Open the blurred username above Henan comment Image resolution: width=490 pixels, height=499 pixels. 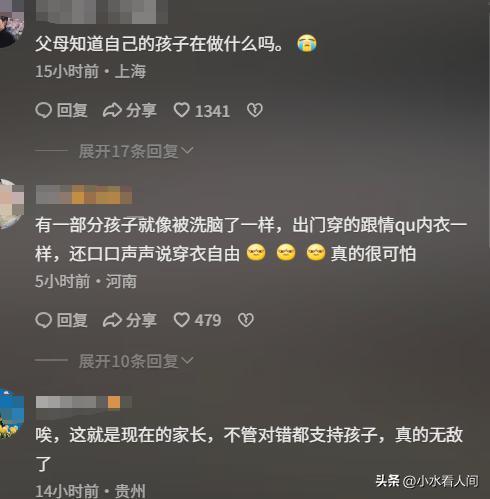tap(84, 195)
